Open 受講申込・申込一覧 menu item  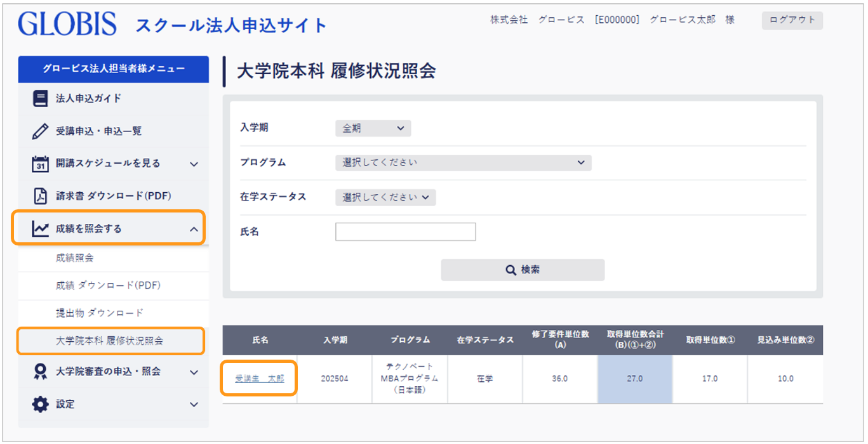pos(114,131)
